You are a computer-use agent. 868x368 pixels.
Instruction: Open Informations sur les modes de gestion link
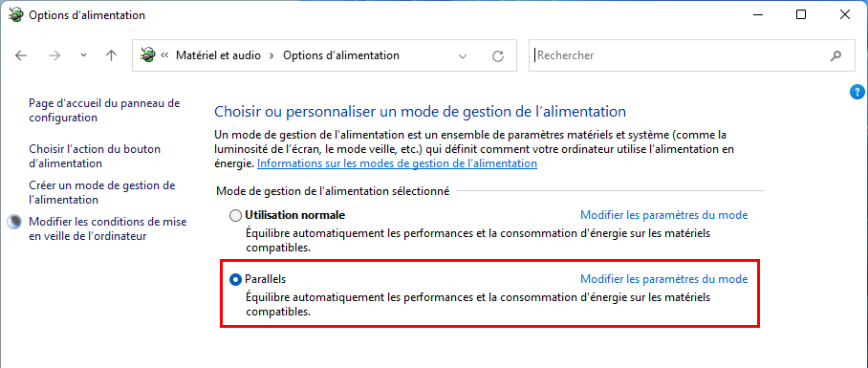397,163
